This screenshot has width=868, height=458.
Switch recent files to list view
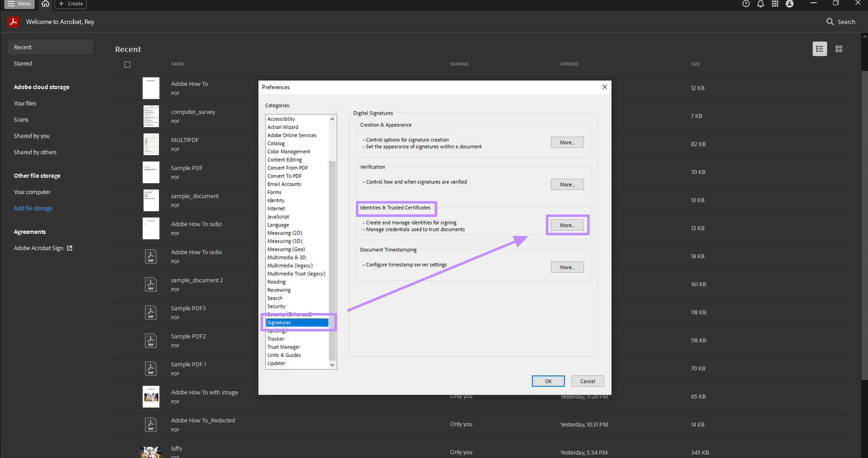coord(820,49)
